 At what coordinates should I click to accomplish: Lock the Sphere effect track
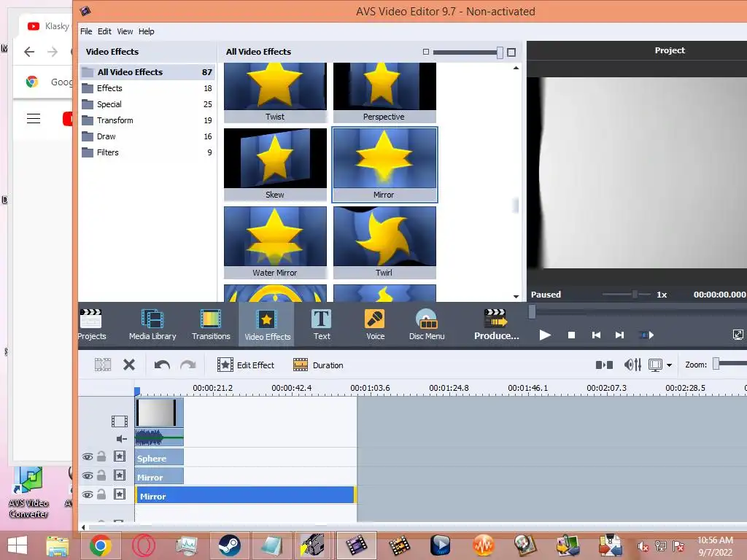click(x=101, y=456)
